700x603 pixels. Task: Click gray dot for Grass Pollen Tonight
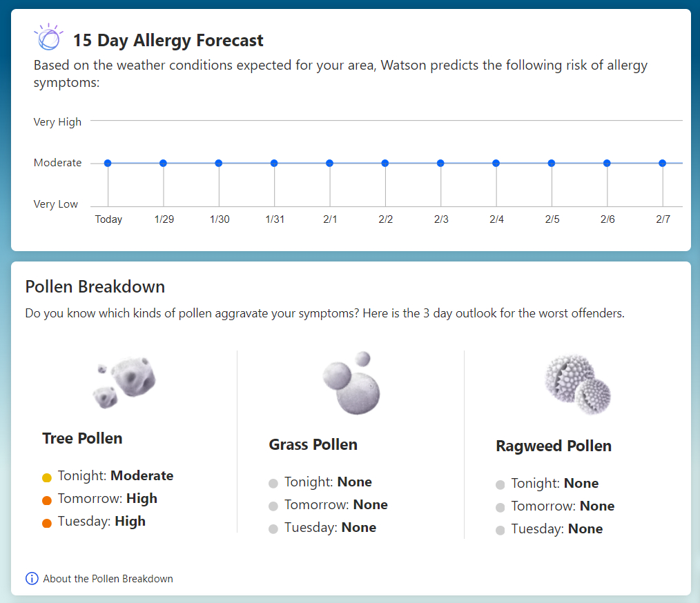point(273,484)
